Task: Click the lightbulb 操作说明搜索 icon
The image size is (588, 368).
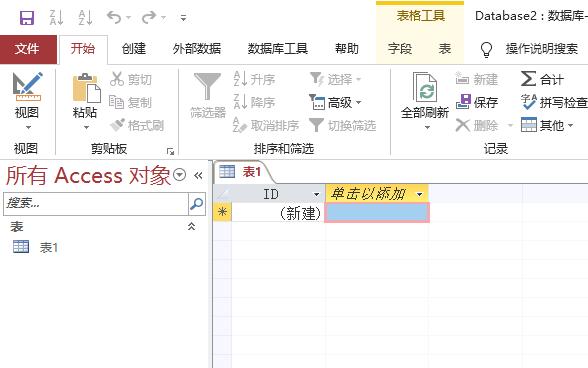Action: click(x=486, y=49)
